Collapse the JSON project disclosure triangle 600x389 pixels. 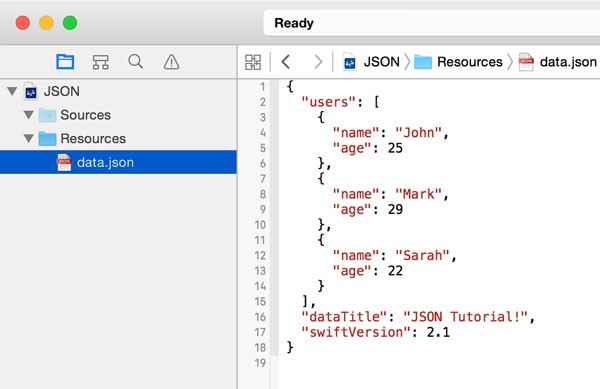[x=12, y=91]
